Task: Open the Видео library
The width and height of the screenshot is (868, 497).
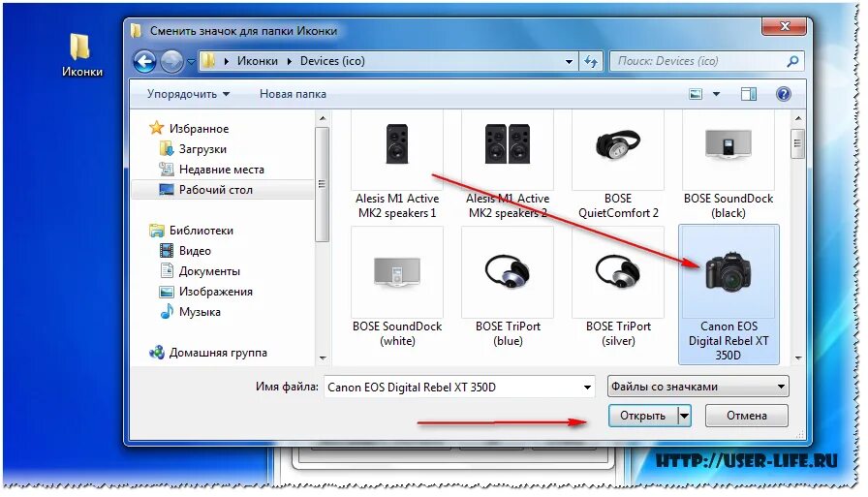Action: 195,251
